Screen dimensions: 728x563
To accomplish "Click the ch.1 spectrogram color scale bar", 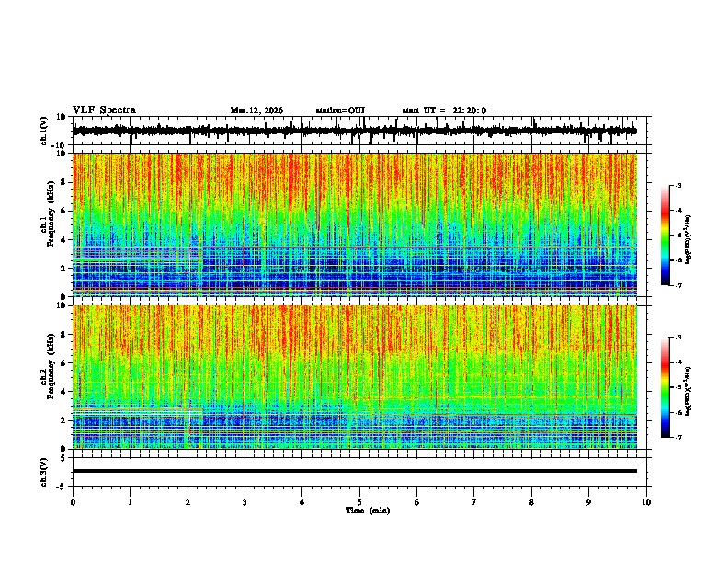I will [665, 236].
